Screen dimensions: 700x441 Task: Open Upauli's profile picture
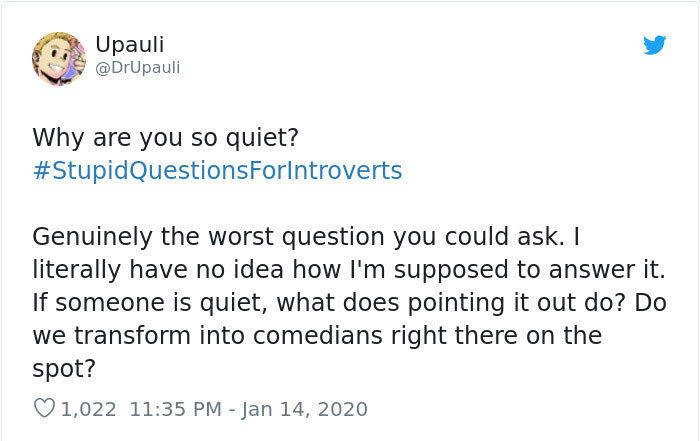(59, 58)
